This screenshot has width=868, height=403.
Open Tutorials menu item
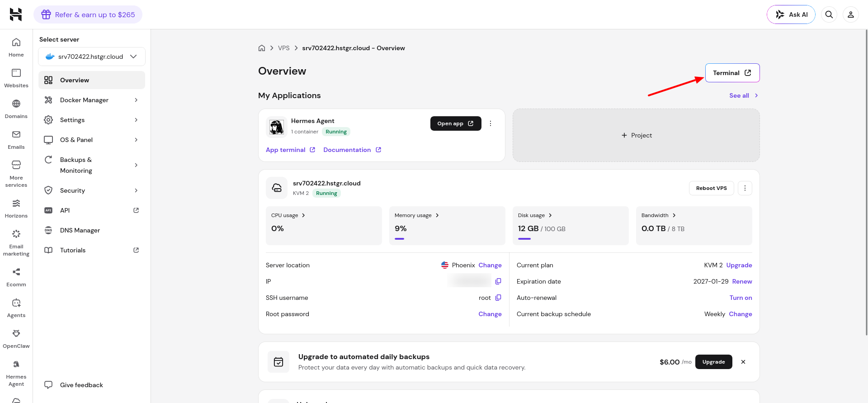coord(92,250)
